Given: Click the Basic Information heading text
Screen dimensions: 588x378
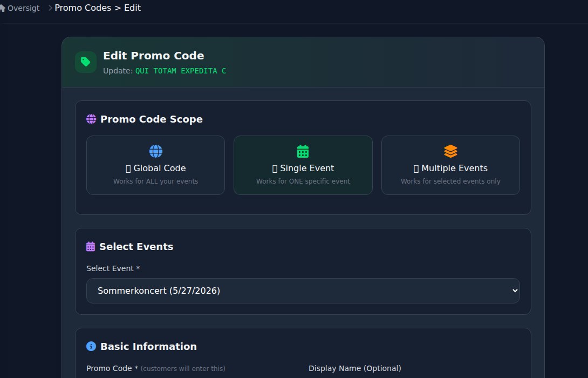Looking at the screenshot, I should [148, 347].
